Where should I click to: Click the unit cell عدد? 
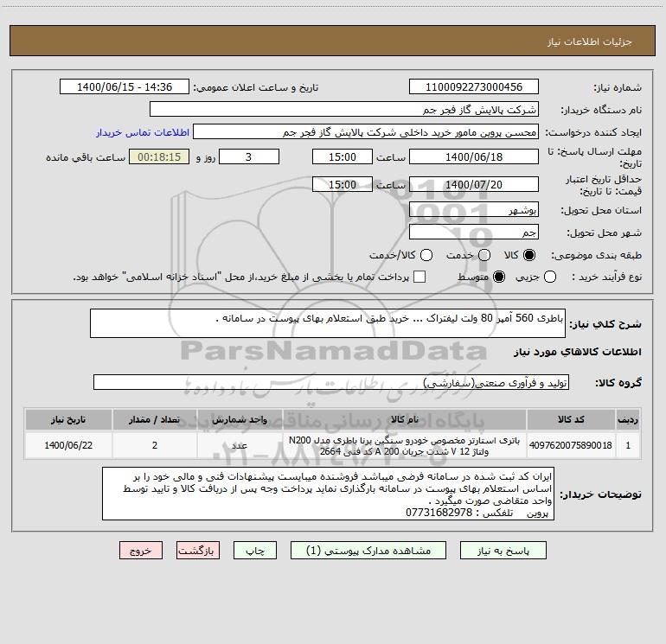(x=240, y=445)
